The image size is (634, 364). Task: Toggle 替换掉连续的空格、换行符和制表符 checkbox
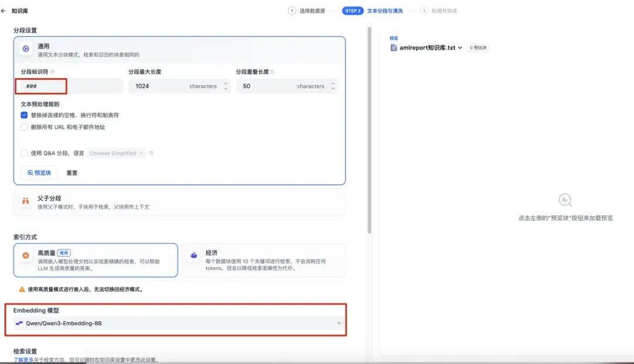(24, 115)
